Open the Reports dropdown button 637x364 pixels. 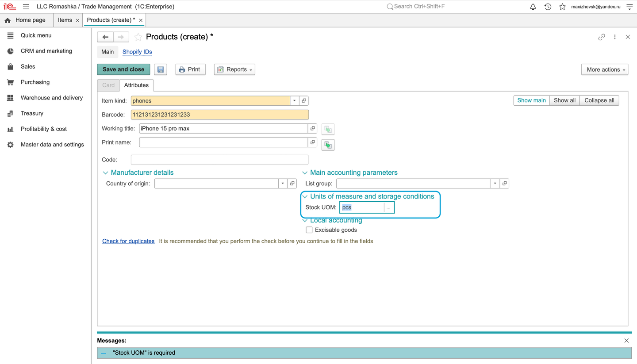[x=235, y=69]
